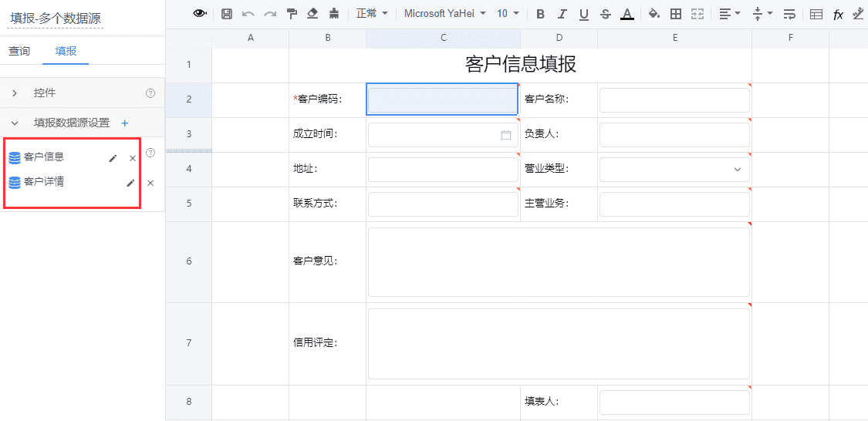Expand the 控件 section
Viewport: 868px width, 421px height.
[15, 93]
